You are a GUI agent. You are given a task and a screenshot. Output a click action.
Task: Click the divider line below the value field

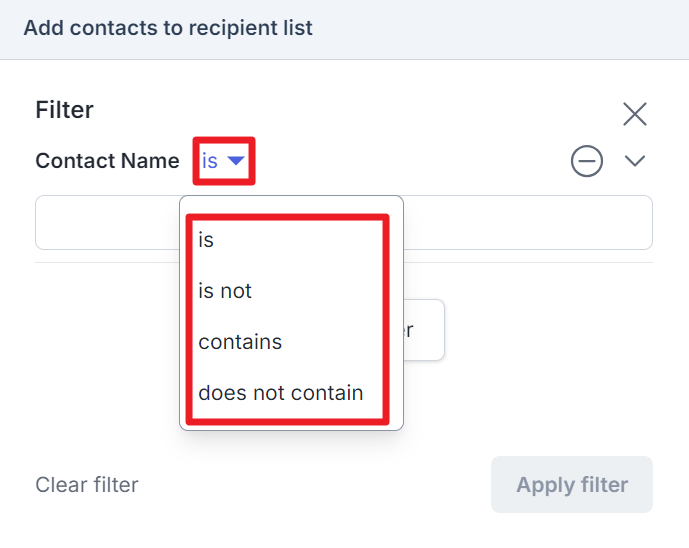pyautogui.click(x=527, y=263)
